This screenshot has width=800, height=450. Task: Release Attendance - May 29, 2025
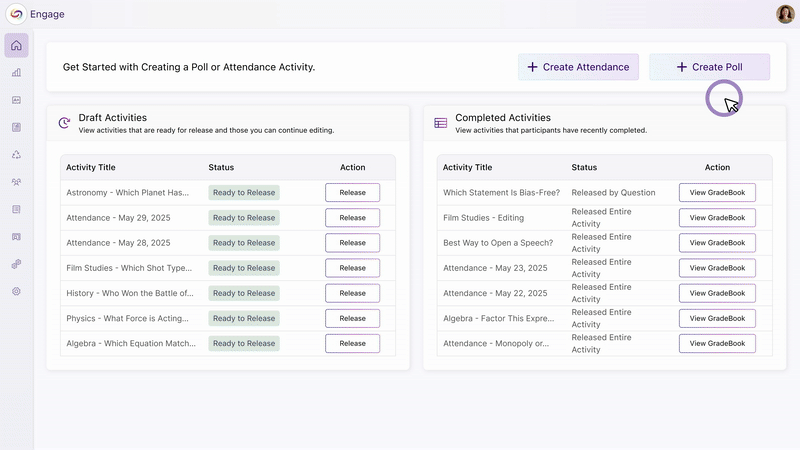click(x=352, y=218)
